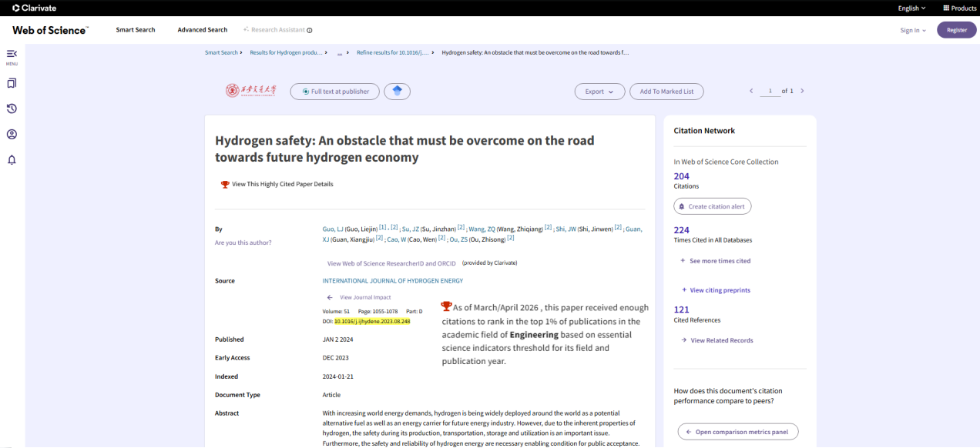This screenshot has width=980, height=448.
Task: Click the Research Assistant info icon
Action: 310,30
